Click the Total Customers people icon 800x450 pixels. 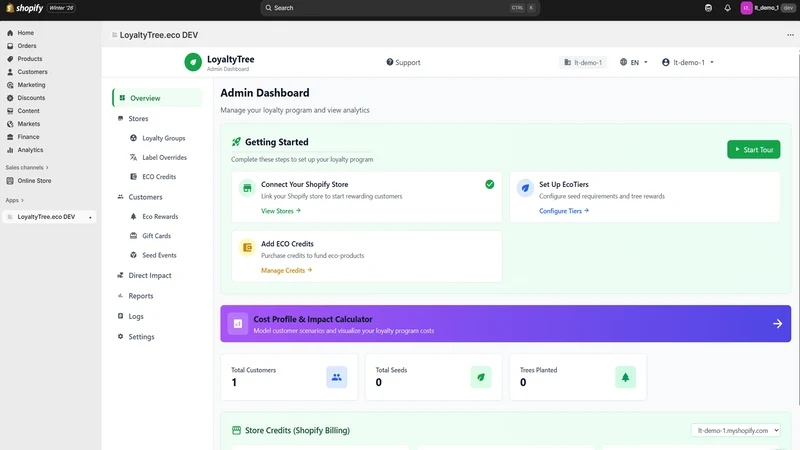click(337, 377)
